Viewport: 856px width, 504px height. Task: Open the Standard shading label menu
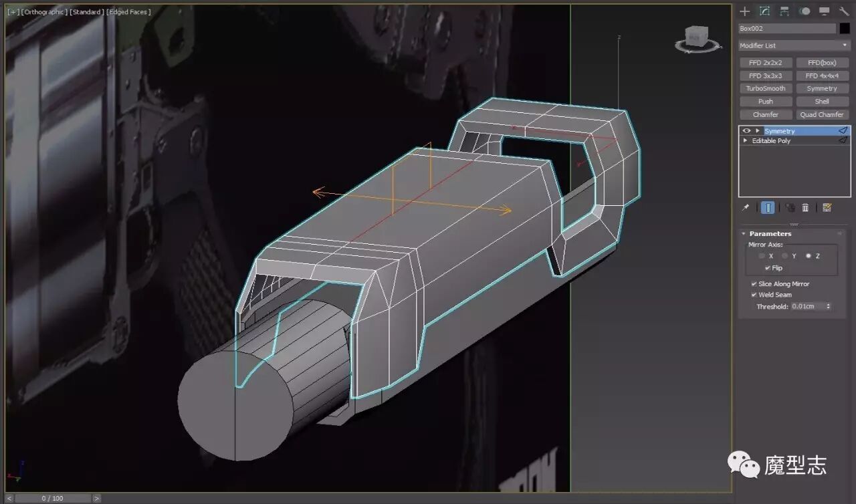click(x=86, y=12)
